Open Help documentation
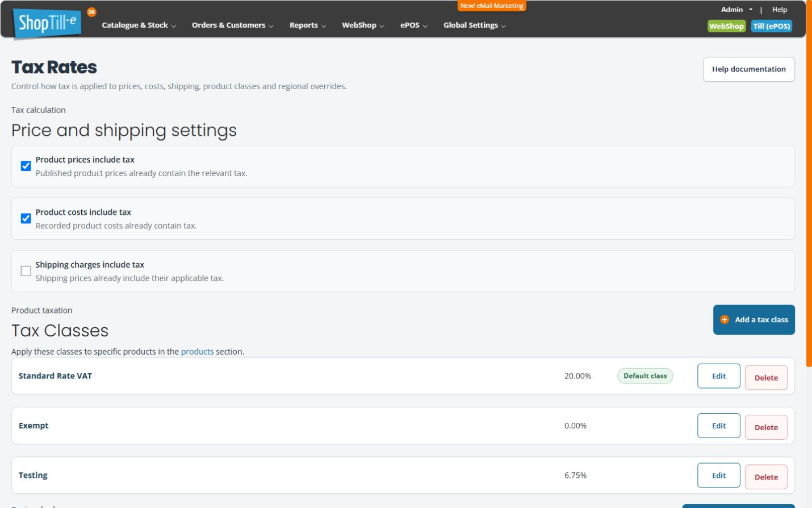The image size is (812, 508). click(748, 69)
